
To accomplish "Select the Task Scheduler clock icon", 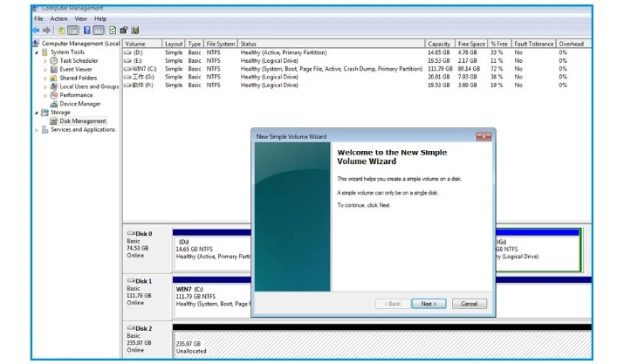I will [54, 60].
